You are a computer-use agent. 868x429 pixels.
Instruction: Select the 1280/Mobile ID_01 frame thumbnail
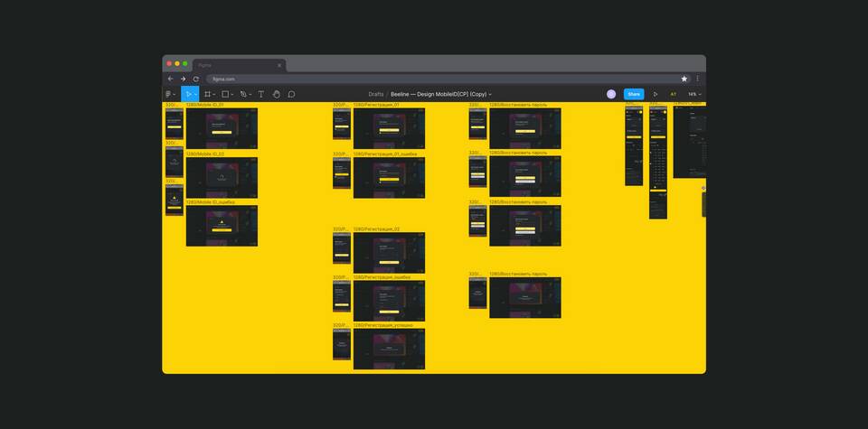click(222, 128)
